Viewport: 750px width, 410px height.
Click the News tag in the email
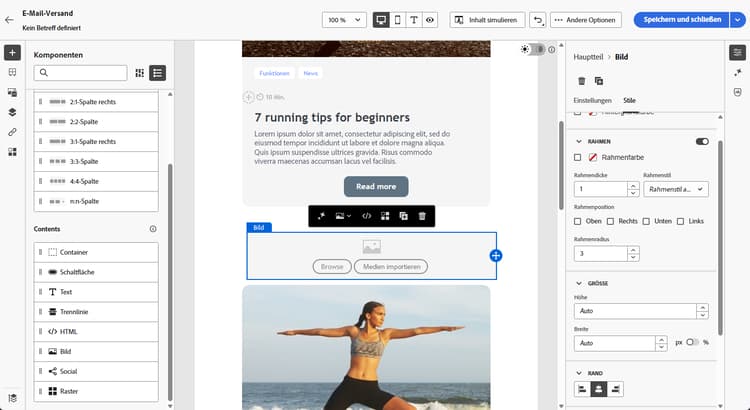coord(310,73)
